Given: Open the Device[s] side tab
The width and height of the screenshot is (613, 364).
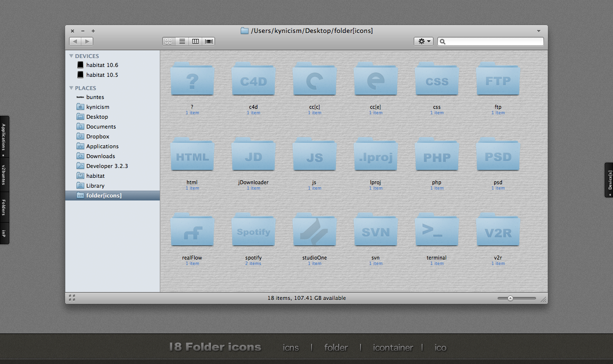Looking at the screenshot, I should click(610, 180).
